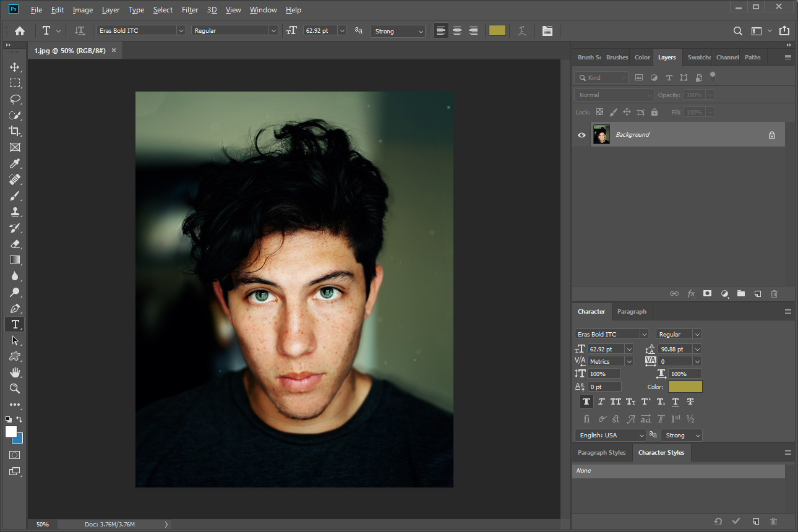
Task: Select the Move tool
Action: pyautogui.click(x=14, y=67)
